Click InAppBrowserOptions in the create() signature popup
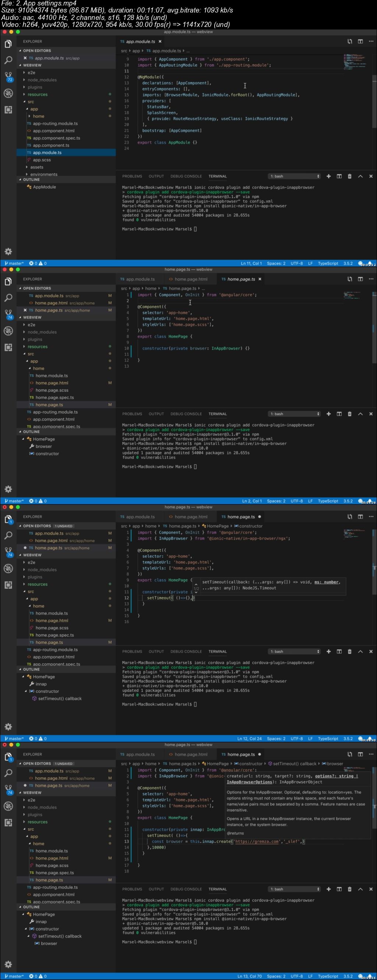 pos(250,782)
